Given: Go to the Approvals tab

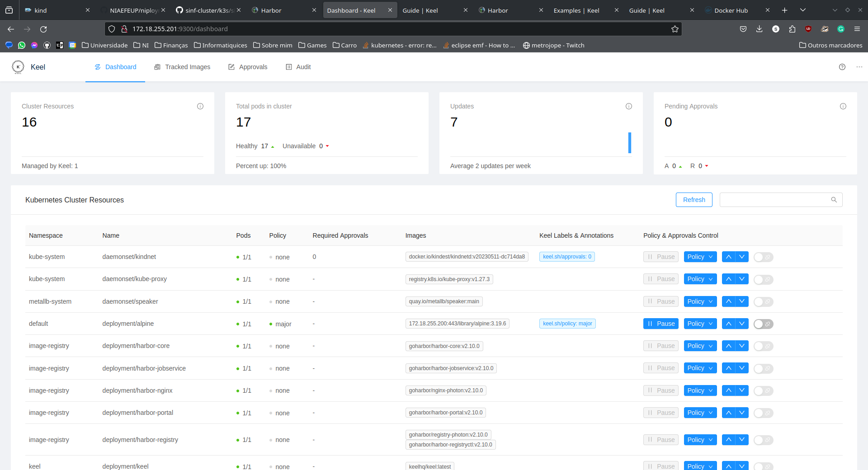Looking at the screenshot, I should click(248, 67).
